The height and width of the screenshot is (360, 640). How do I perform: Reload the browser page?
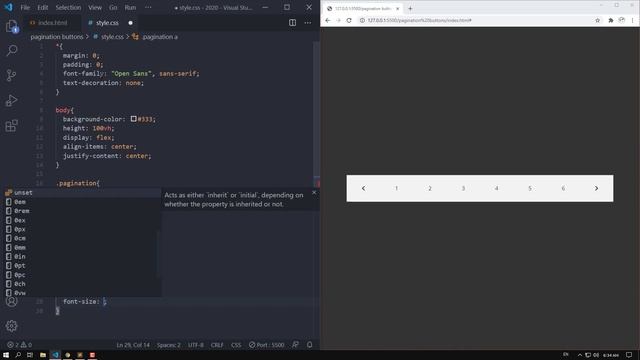[x=349, y=20]
